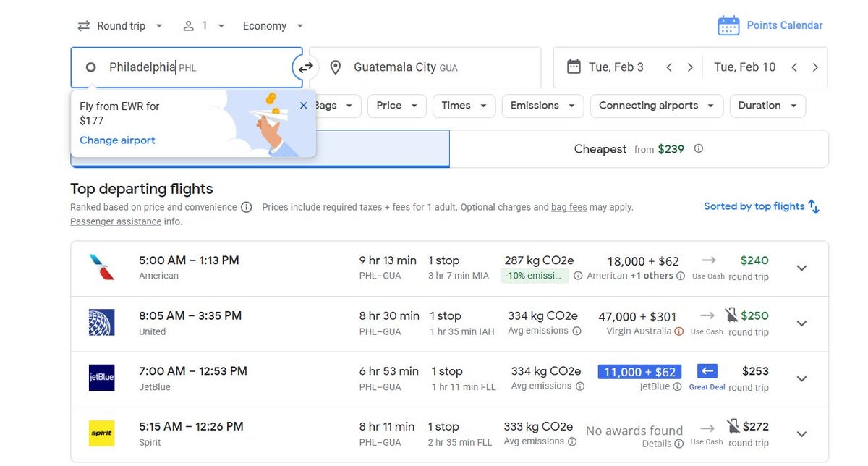Open the Points Calendar icon
This screenshot has width=868, height=466.
pos(728,26)
